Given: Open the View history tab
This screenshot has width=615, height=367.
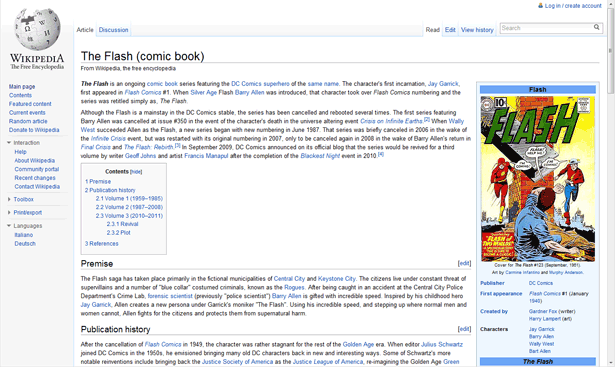Looking at the screenshot, I should [x=477, y=30].
